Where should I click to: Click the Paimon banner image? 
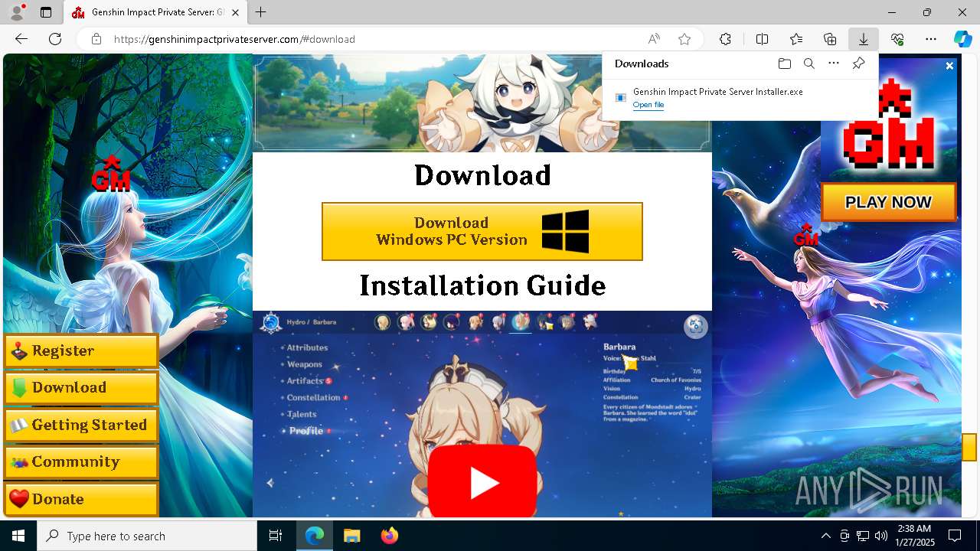tap(482, 103)
